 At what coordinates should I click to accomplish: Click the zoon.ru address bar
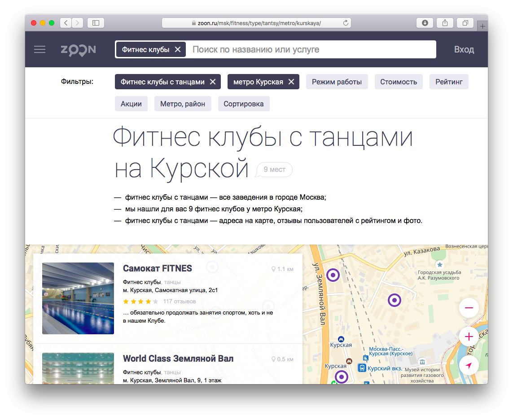(x=256, y=23)
